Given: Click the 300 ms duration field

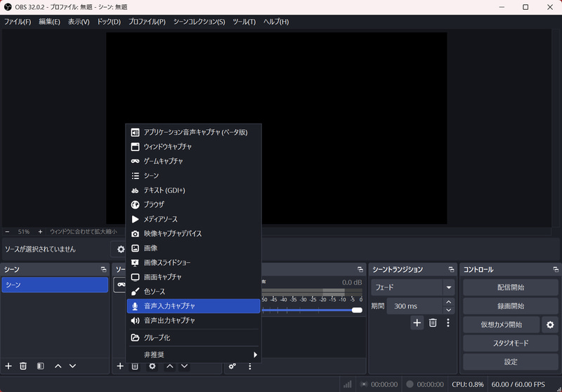Looking at the screenshot, I should tap(414, 306).
